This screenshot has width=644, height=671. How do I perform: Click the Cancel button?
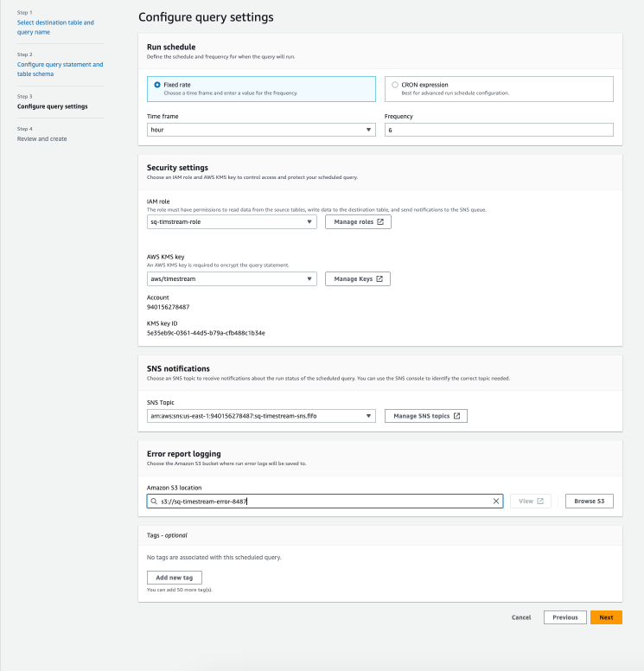(521, 617)
